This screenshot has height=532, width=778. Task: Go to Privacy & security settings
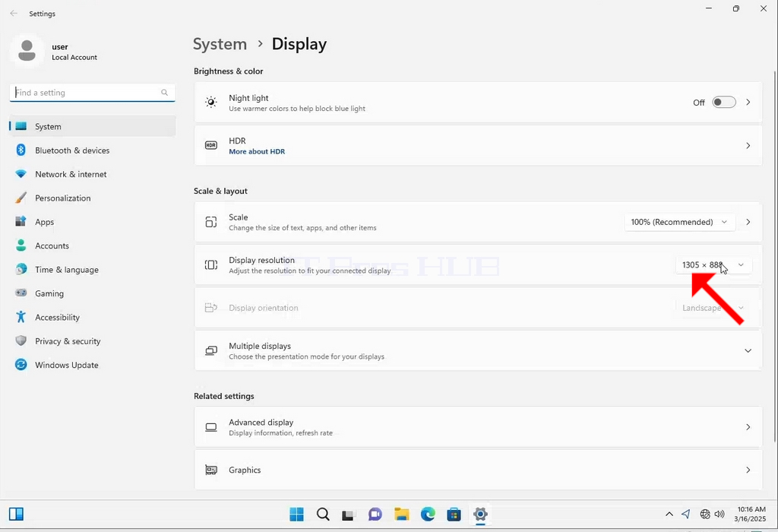[x=92, y=341]
